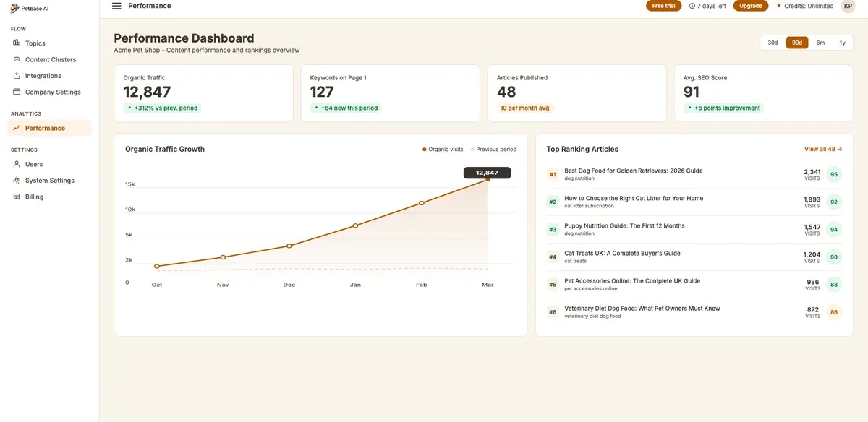Open Topics from the sidebar
Viewport: 868px width, 422px height.
[35, 43]
